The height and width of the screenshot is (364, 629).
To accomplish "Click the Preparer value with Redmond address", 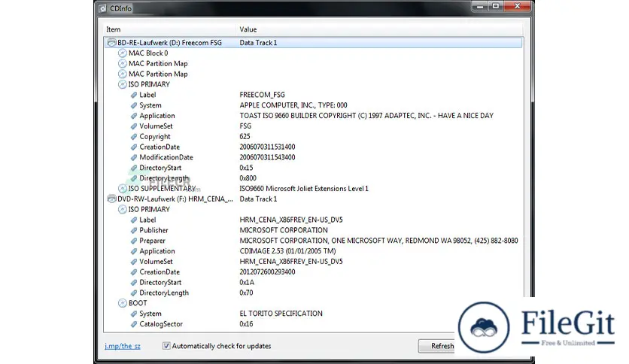I will pyautogui.click(x=378, y=241).
